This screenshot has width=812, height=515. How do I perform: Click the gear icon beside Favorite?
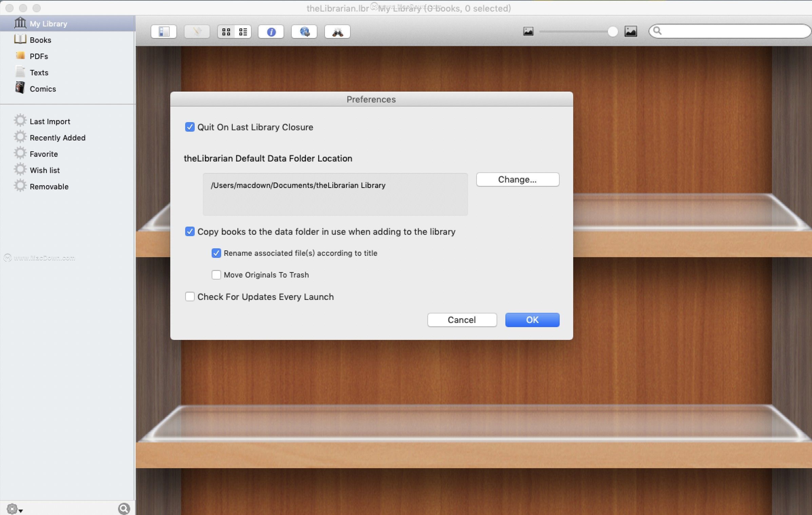pyautogui.click(x=20, y=153)
